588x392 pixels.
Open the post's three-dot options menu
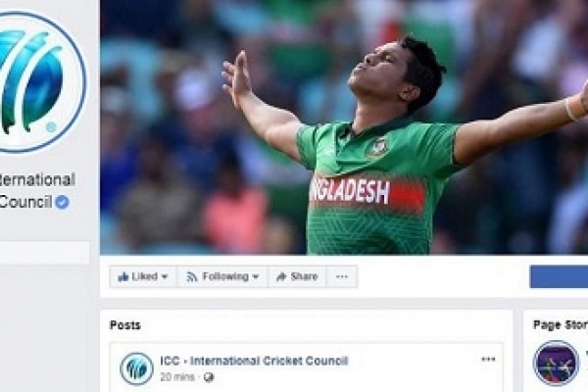pyautogui.click(x=488, y=360)
